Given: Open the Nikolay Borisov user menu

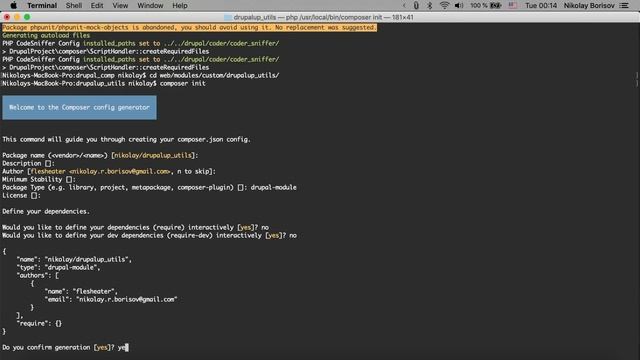Looking at the screenshot, I should click(x=589, y=5).
